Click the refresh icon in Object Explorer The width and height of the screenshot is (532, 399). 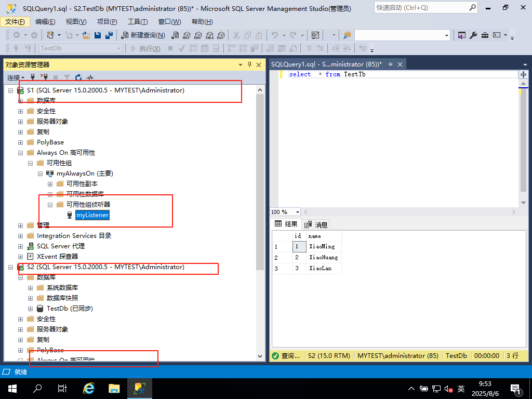pos(78,77)
